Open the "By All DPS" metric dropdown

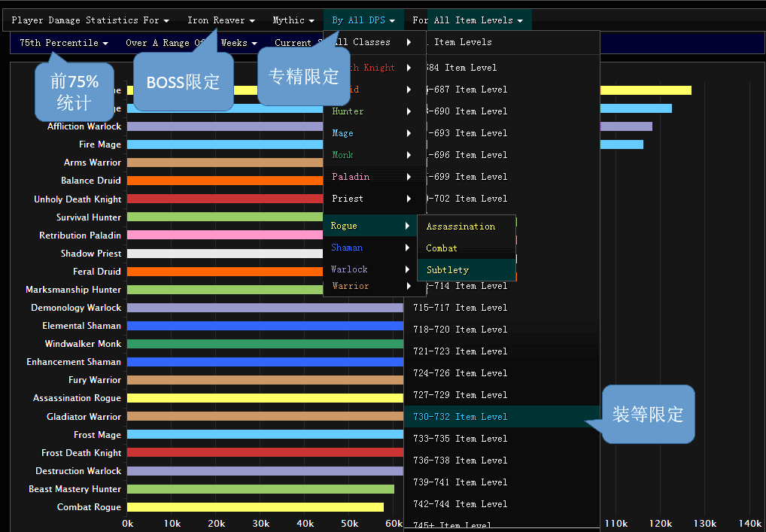363,20
